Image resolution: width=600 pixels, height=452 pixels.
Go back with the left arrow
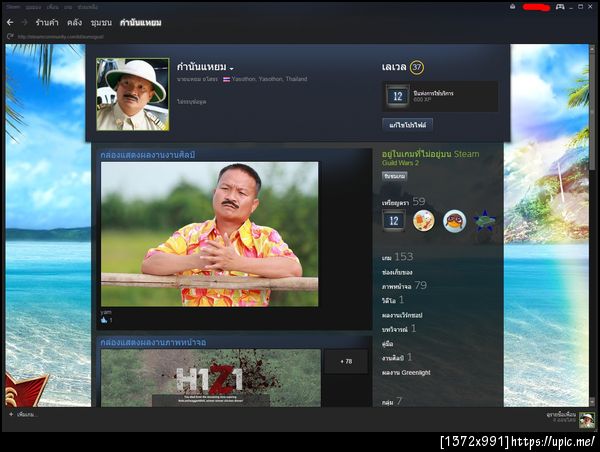(10, 23)
